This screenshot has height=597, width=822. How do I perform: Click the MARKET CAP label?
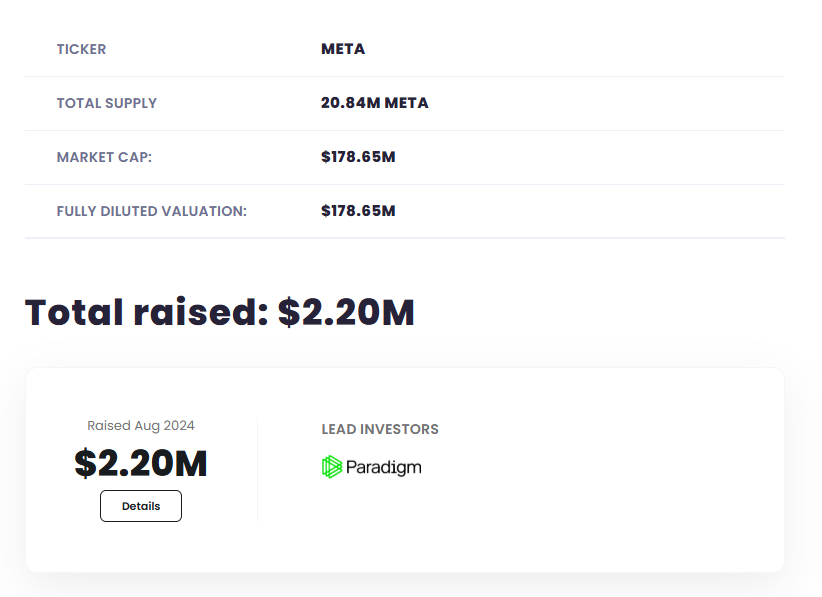tap(104, 157)
